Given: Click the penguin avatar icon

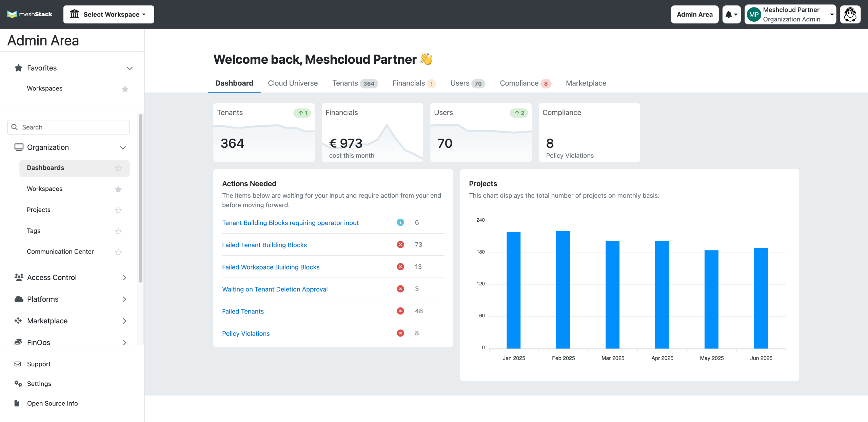Looking at the screenshot, I should (x=850, y=14).
